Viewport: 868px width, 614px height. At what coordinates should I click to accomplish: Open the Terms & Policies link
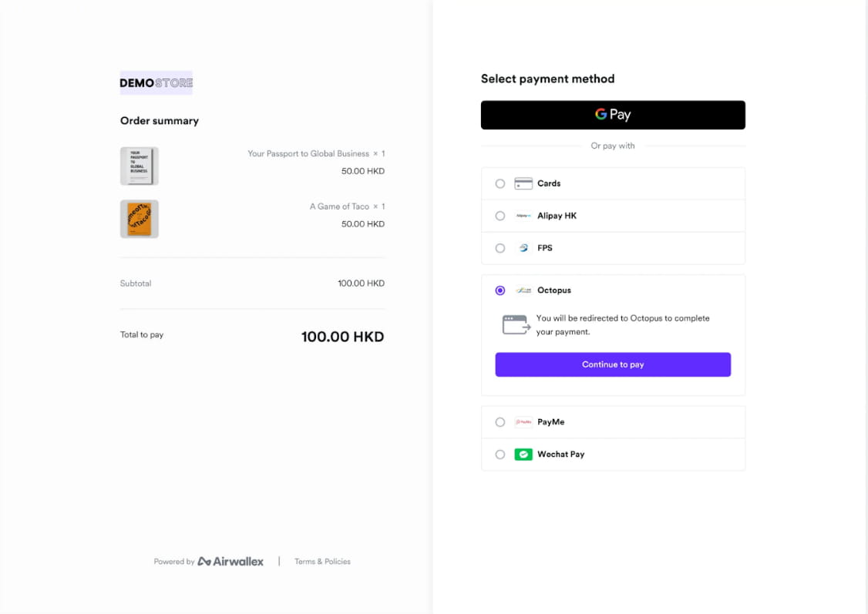click(x=321, y=561)
